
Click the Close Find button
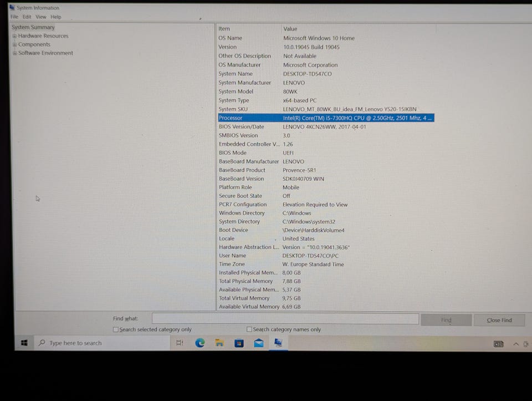point(499,320)
